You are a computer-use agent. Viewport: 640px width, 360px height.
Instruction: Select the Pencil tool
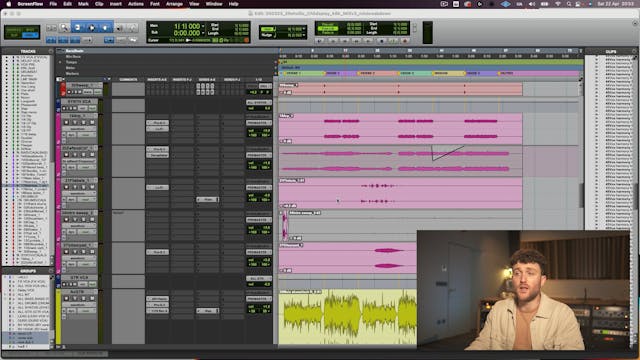(x=132, y=28)
